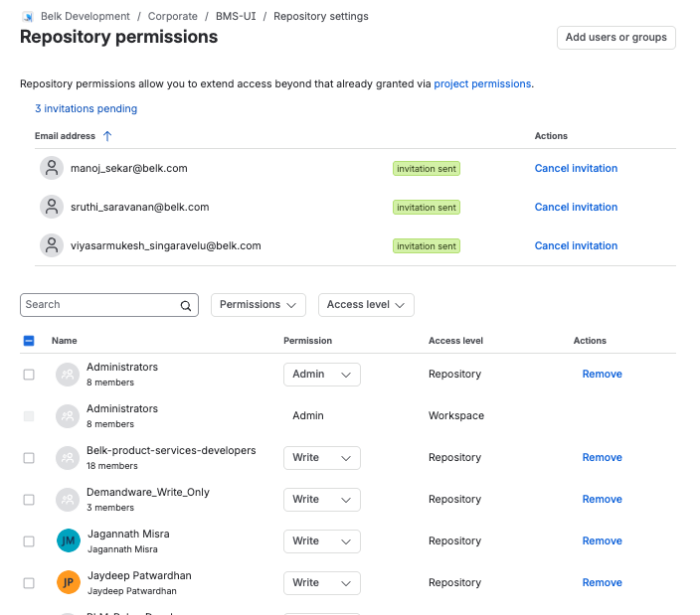Click Add users or groups button

[x=616, y=38]
